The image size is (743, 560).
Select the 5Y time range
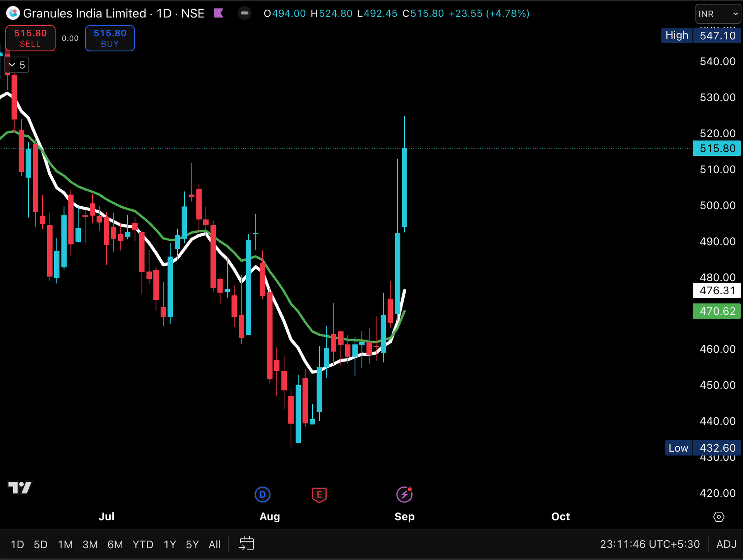tap(192, 545)
